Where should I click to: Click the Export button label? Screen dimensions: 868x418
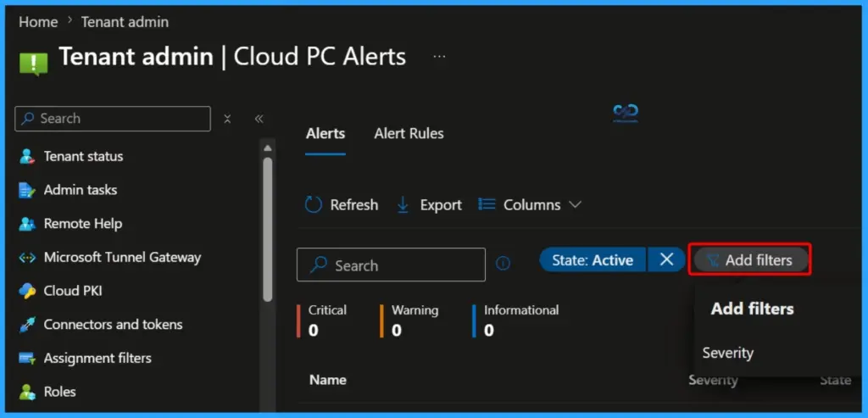[441, 205]
